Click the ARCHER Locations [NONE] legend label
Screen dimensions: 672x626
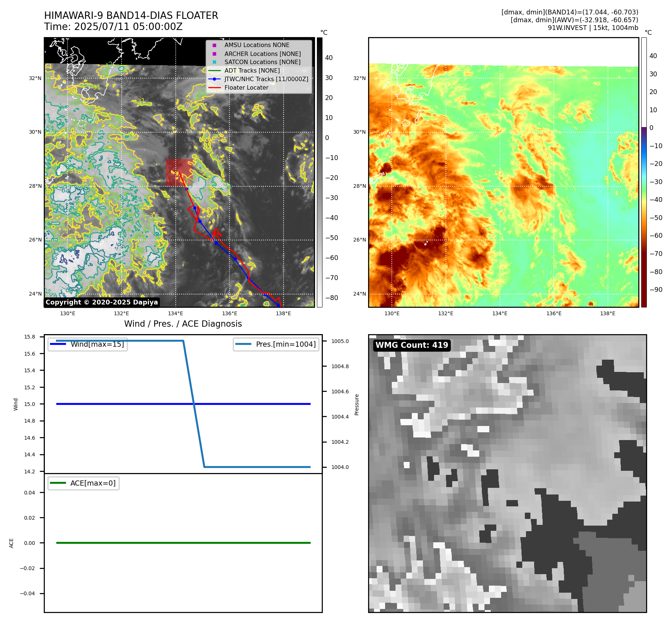tap(263, 54)
